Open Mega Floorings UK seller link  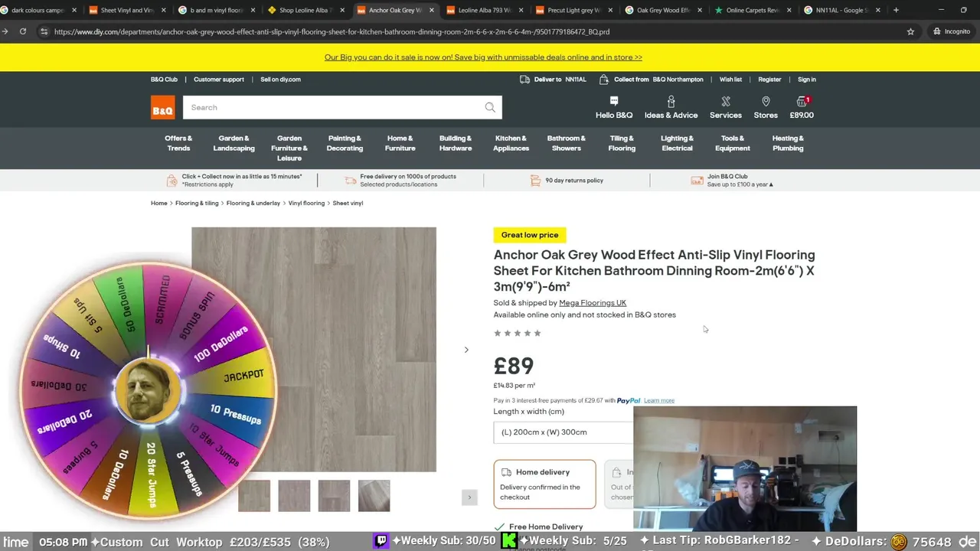[x=593, y=303]
